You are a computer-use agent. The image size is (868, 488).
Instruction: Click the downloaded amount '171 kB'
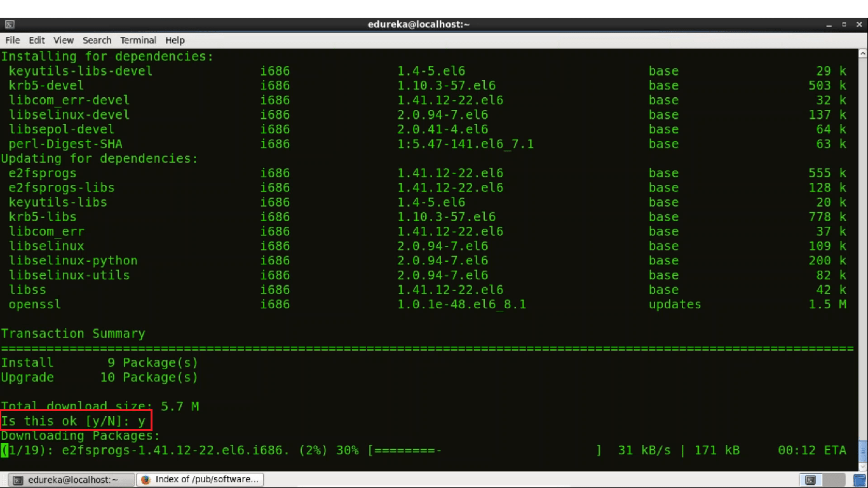(717, 451)
